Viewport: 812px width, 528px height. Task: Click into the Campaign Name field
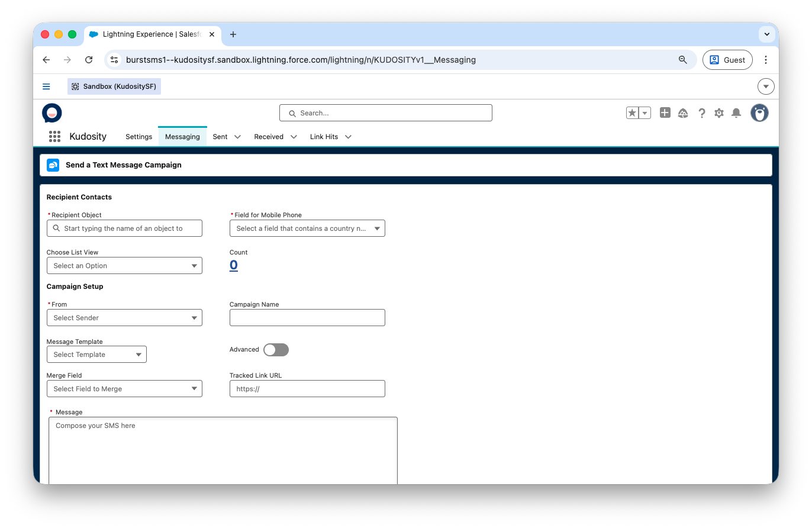click(307, 318)
